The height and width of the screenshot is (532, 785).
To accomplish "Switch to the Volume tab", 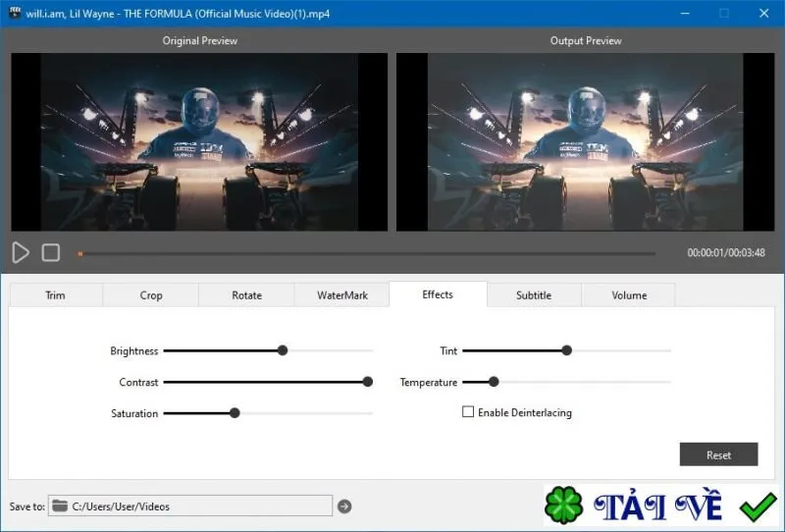I will pyautogui.click(x=629, y=295).
